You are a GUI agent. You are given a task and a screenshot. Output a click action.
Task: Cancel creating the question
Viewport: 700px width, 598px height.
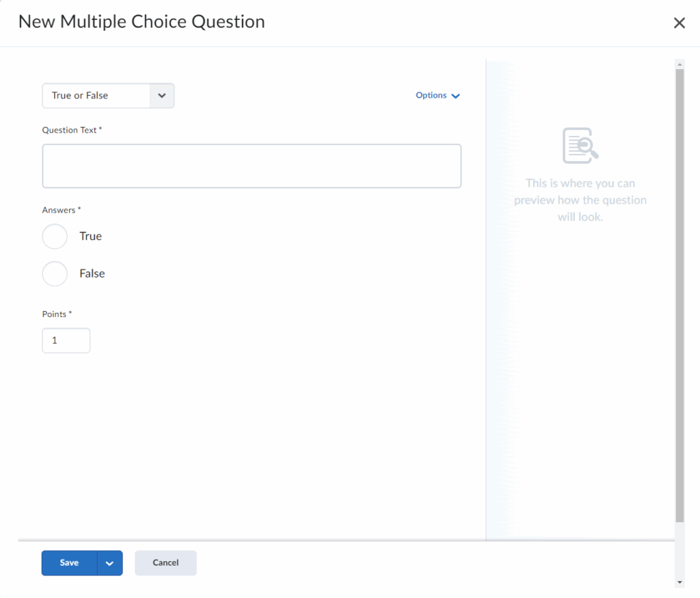coord(165,563)
